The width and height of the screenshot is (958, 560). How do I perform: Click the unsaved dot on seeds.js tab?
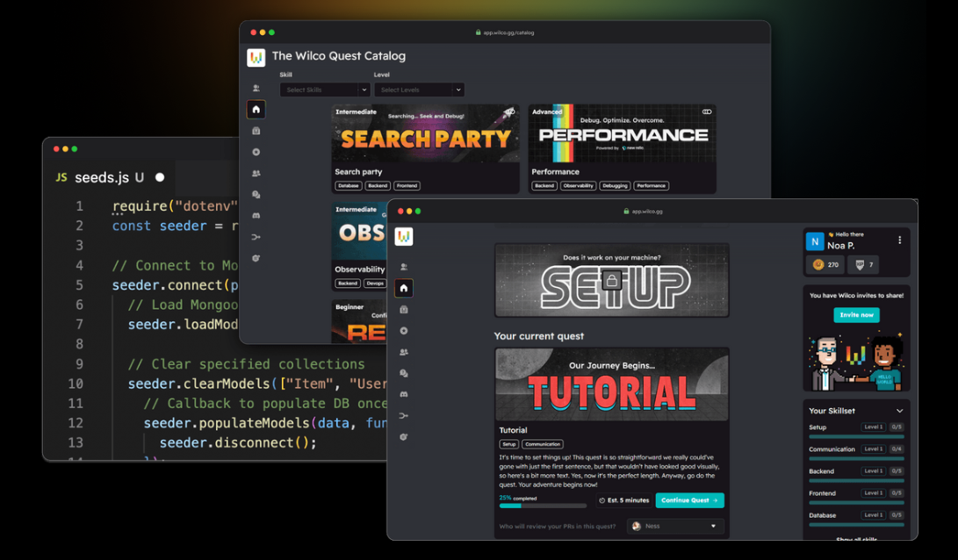pyautogui.click(x=160, y=177)
